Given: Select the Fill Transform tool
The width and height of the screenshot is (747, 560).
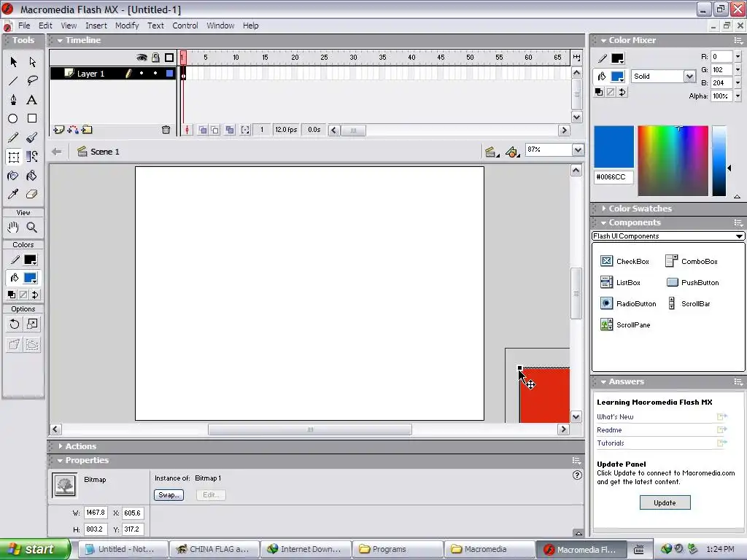Looking at the screenshot, I should [32, 157].
